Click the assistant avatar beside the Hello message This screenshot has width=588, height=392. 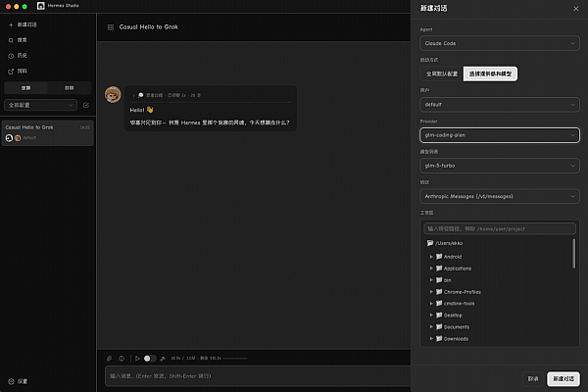click(x=113, y=94)
